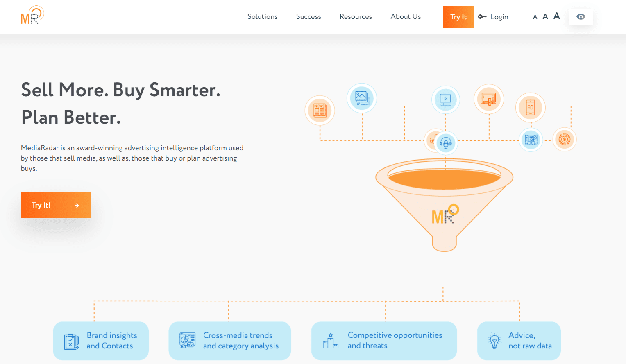Open the Success nav item
Screen dimensions: 626x364
coord(308,17)
